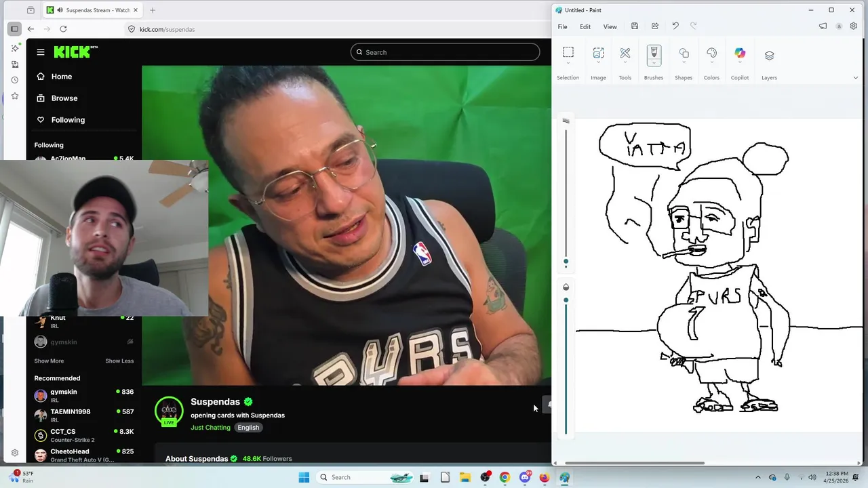This screenshot has height=488, width=868.
Task: Click the Suspendas channel avatar
Action: click(x=169, y=410)
